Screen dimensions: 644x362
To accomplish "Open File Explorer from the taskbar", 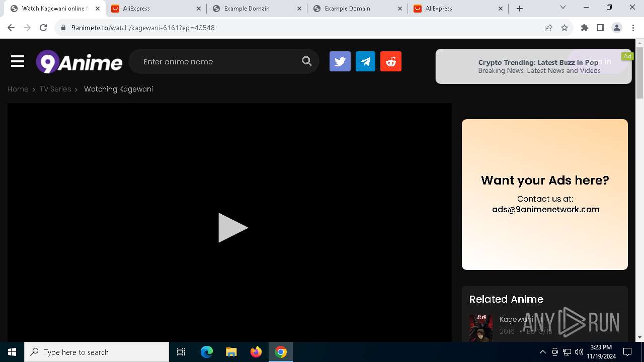I will (x=231, y=352).
